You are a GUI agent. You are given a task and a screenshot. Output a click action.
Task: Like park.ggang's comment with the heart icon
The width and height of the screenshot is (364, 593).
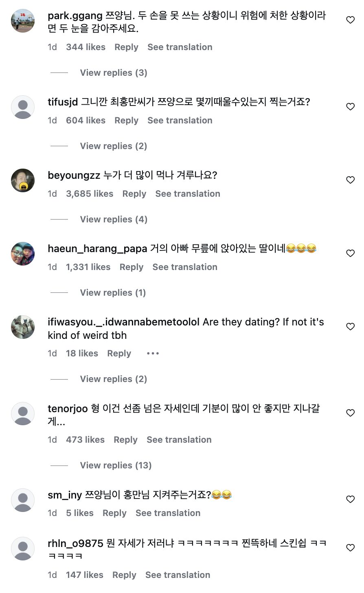click(x=350, y=20)
